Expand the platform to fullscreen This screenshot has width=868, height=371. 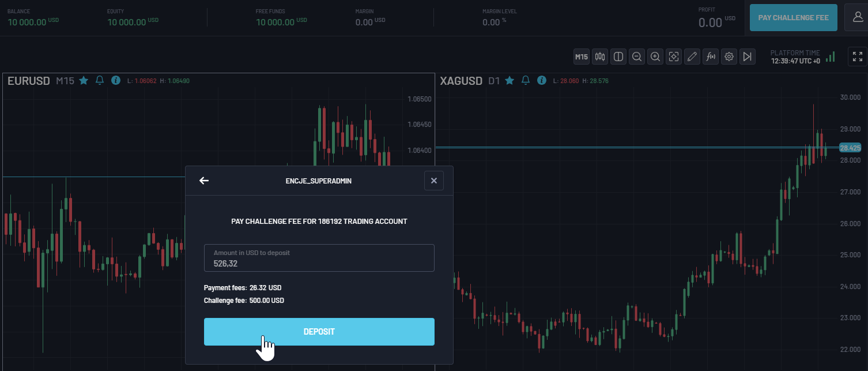857,57
